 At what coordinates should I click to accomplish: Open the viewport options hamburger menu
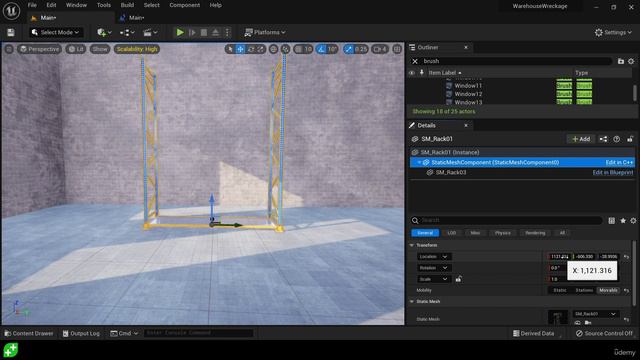9,49
